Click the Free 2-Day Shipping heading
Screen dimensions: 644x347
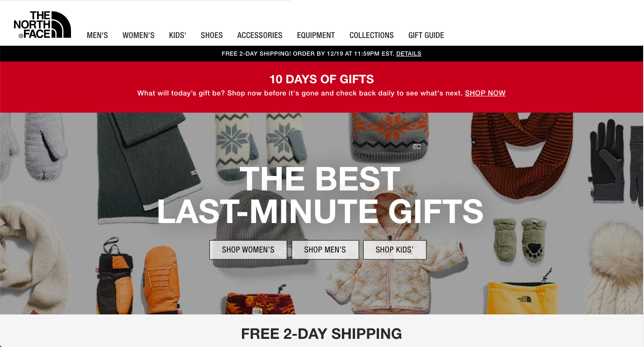[322, 334]
